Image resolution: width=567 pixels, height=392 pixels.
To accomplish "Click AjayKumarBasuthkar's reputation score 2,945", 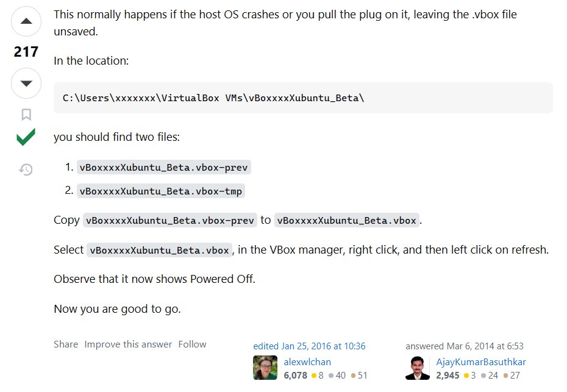I will coord(448,376).
